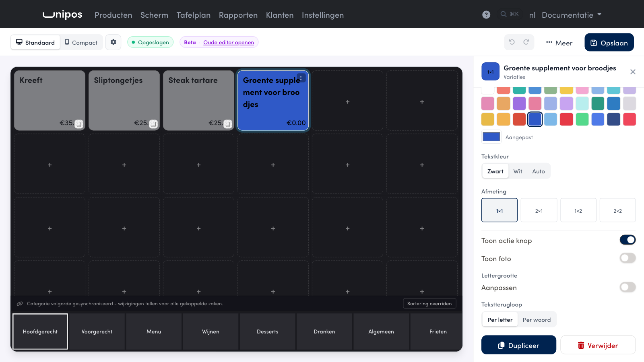Select Wit text color option

click(518, 171)
